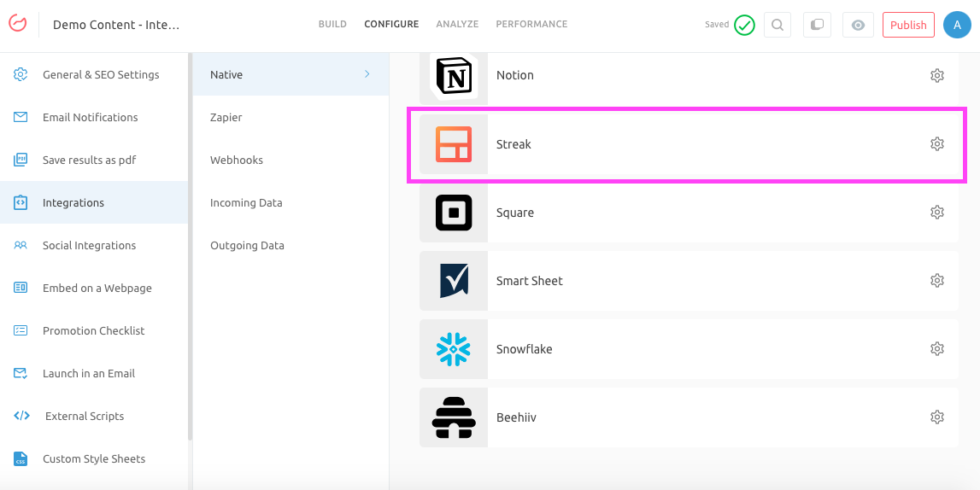Click the Notion logo
The image size is (980, 490).
click(x=454, y=77)
